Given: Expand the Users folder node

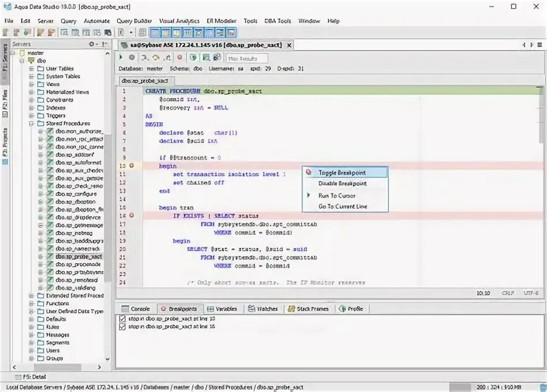Looking at the screenshot, I should (31, 350).
